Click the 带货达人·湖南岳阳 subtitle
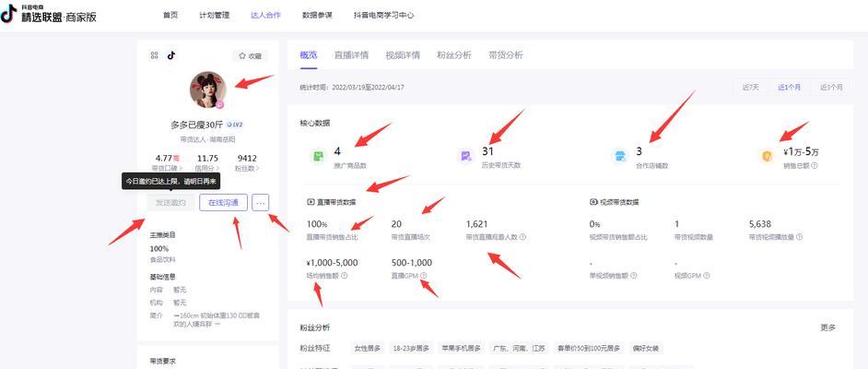 207,139
